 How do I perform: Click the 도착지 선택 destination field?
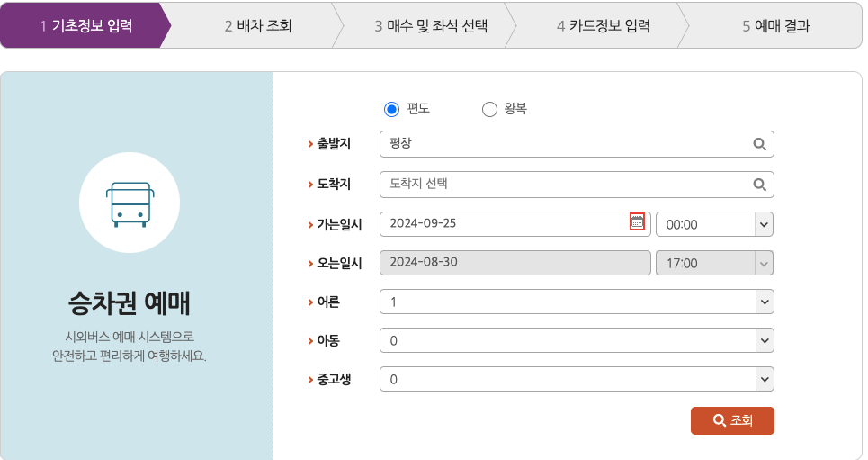coord(577,185)
